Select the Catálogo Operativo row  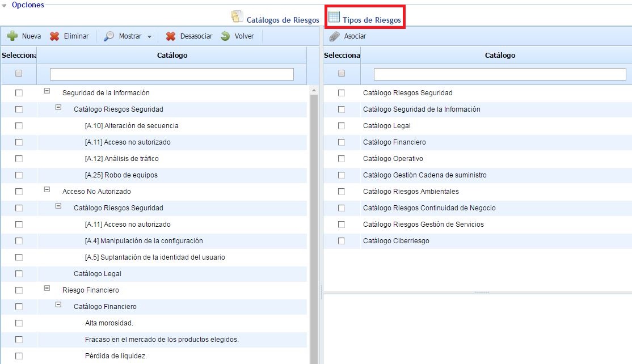pos(393,159)
